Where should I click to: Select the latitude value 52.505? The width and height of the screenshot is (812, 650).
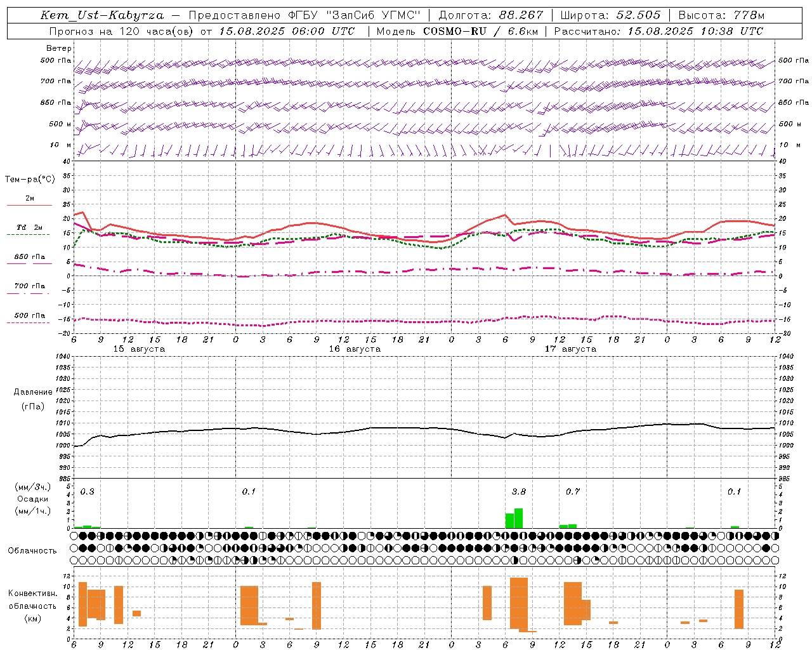coord(639,15)
